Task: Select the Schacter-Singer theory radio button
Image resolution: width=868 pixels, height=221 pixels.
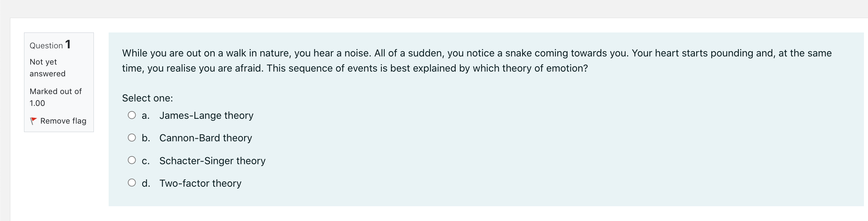Action: point(132,160)
